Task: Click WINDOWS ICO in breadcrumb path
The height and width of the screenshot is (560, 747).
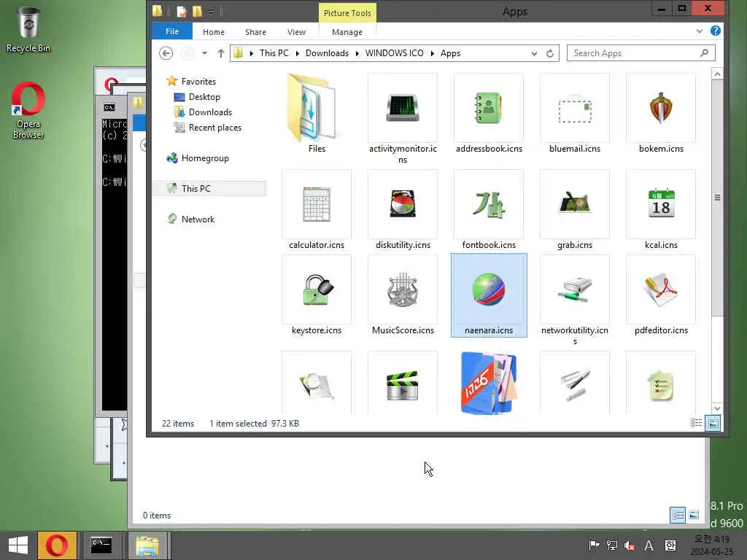Action: click(394, 53)
